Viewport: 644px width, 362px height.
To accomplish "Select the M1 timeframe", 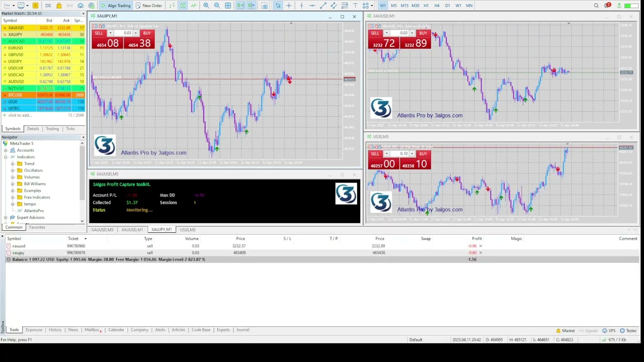I will coord(383,6).
